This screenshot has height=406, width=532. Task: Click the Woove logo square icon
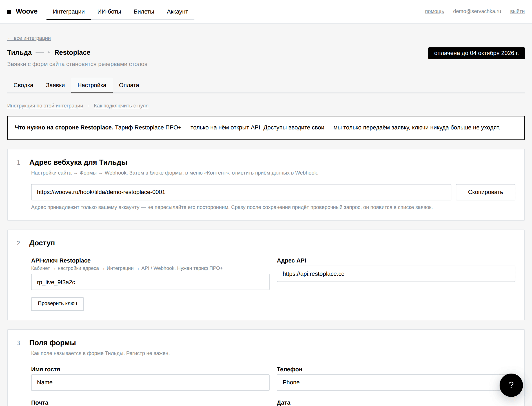coord(9,12)
